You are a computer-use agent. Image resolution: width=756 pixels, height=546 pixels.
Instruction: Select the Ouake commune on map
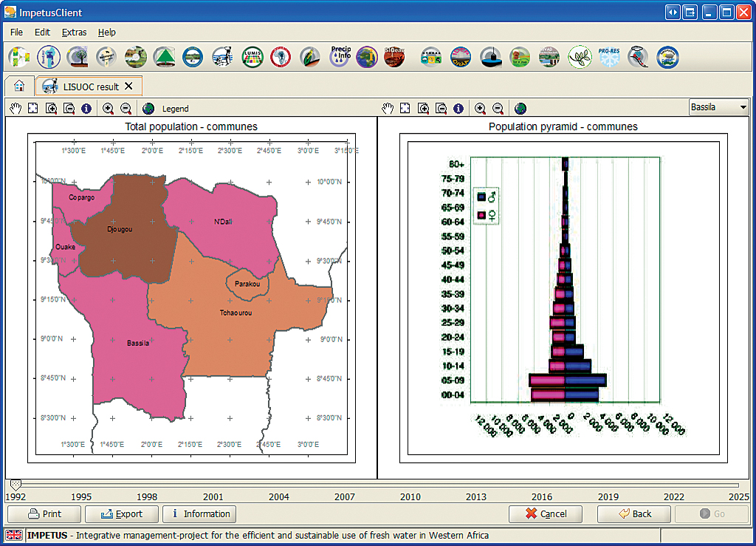click(x=65, y=247)
